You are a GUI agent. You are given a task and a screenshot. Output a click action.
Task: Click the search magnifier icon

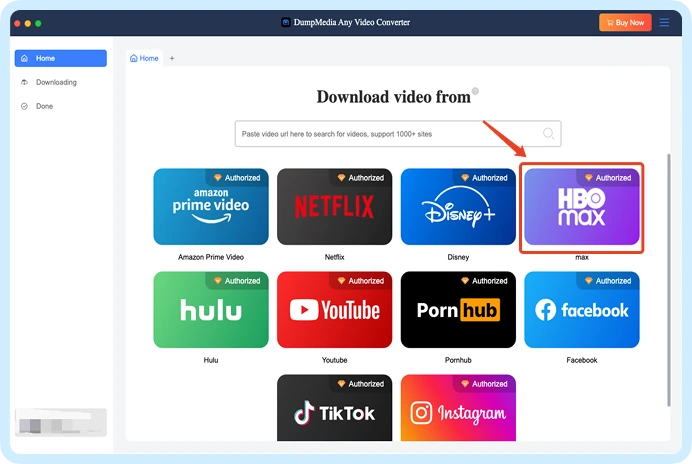[x=548, y=133]
